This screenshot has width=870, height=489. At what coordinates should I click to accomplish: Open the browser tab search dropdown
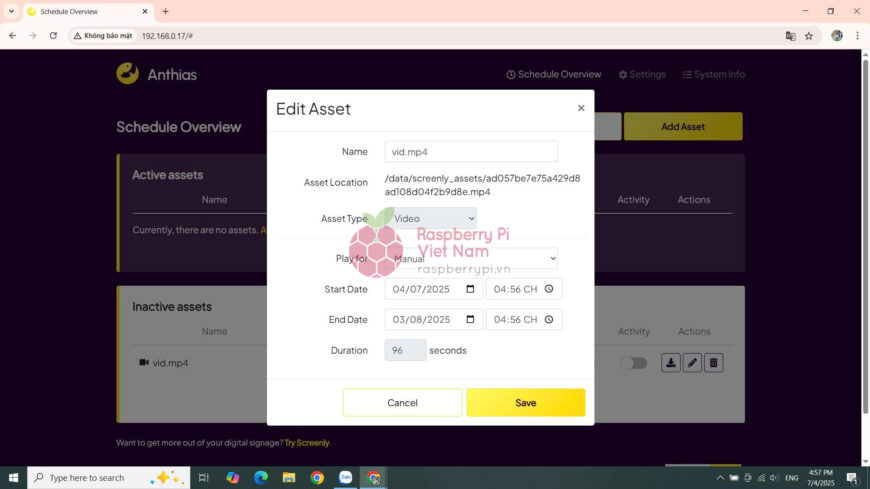tap(11, 11)
